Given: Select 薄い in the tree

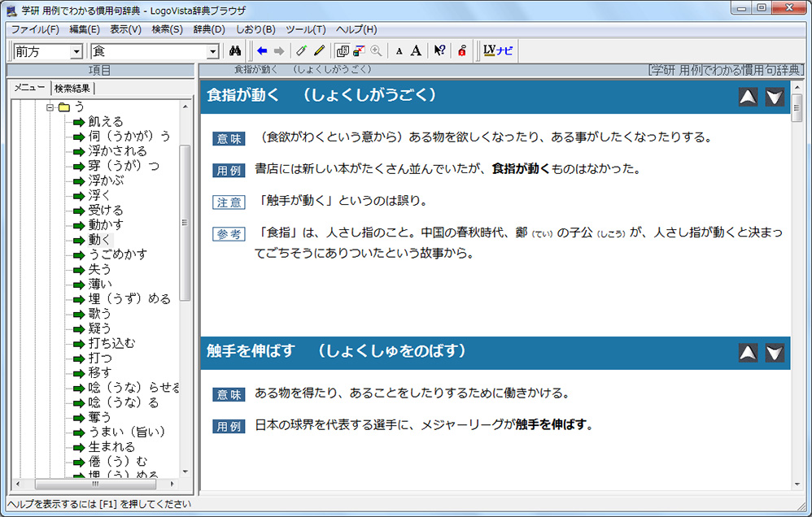Looking at the screenshot, I should (100, 285).
